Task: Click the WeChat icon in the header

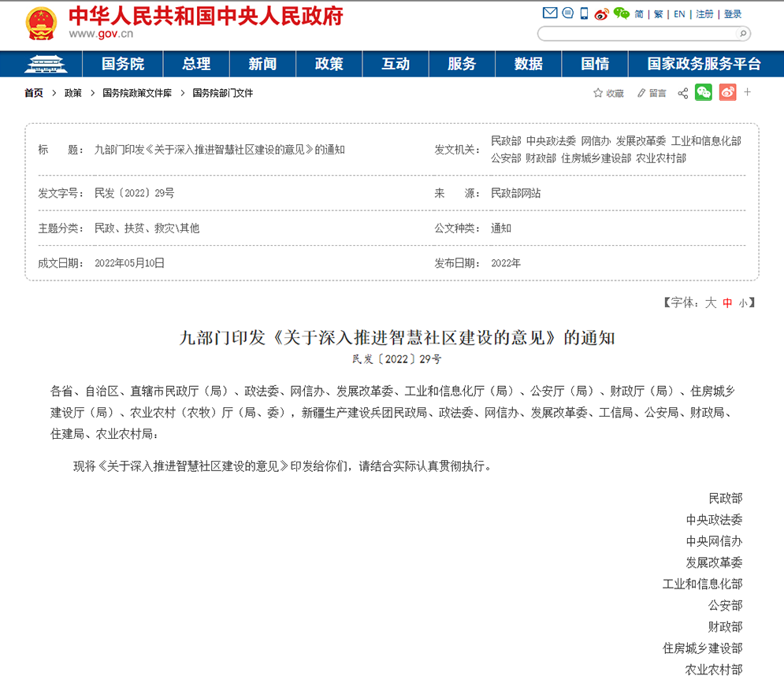Action: (x=622, y=13)
